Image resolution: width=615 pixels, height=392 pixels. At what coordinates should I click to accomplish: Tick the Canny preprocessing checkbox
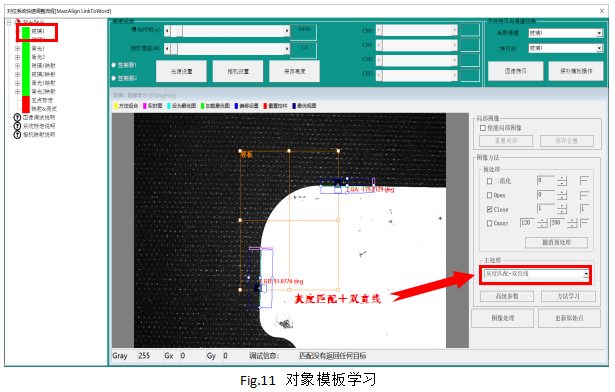coord(489,223)
